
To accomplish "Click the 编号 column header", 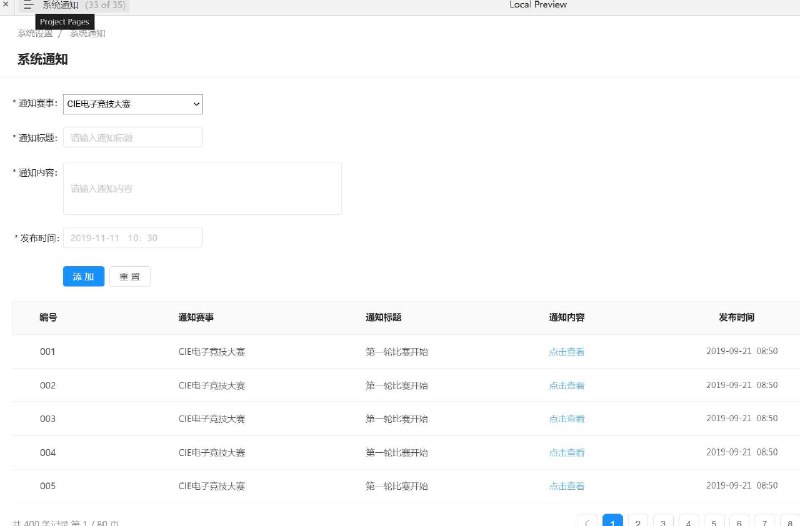I will [48, 317].
